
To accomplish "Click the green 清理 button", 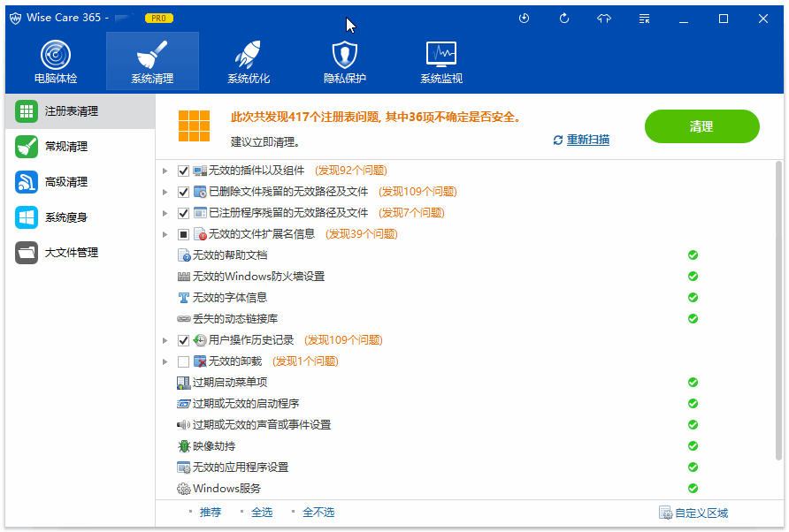I will pos(701,126).
